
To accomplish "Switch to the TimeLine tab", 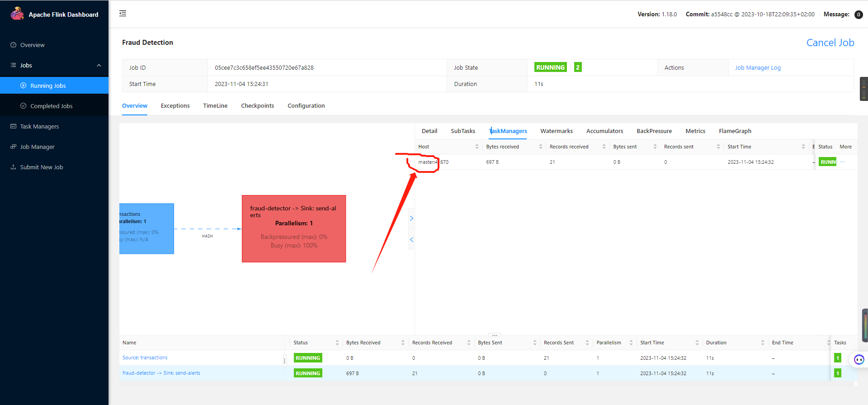I will [215, 106].
